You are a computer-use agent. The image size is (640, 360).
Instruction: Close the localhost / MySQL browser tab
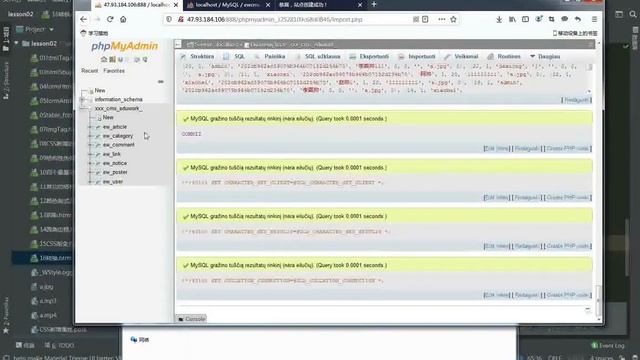(x=268, y=5)
